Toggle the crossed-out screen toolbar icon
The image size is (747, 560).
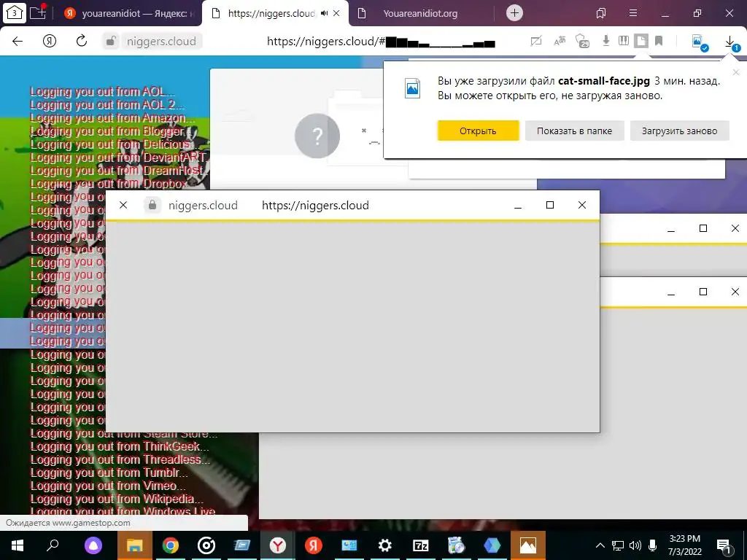[x=536, y=42]
